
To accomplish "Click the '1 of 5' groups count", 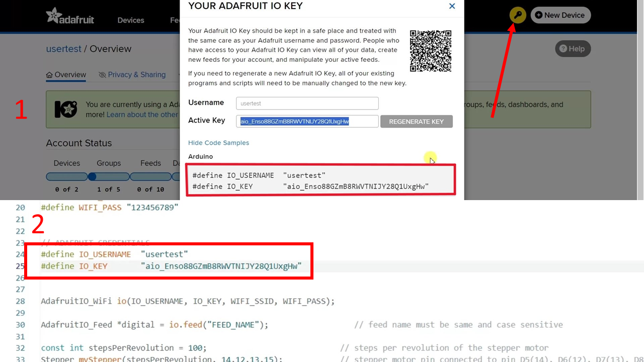I will (109, 189).
